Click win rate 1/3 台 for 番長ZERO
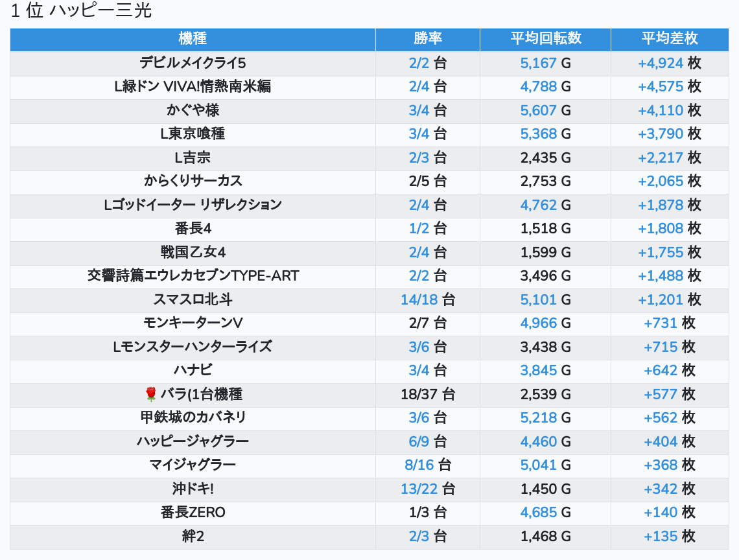The image size is (739, 560). point(427,513)
